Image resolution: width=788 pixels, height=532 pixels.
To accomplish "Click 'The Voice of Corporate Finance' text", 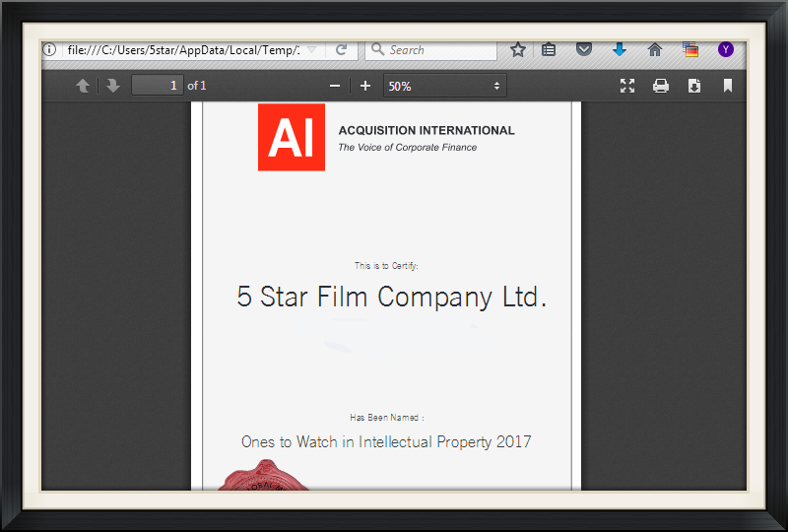I will tap(408, 148).
